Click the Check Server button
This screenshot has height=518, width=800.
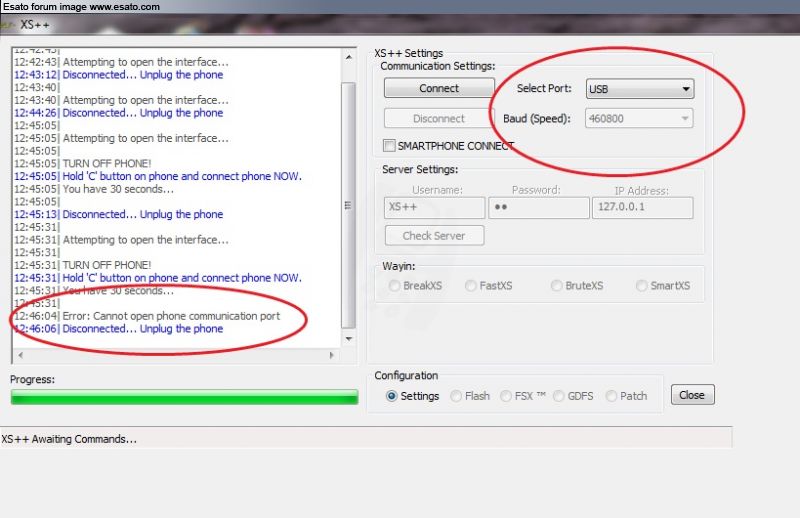click(434, 235)
